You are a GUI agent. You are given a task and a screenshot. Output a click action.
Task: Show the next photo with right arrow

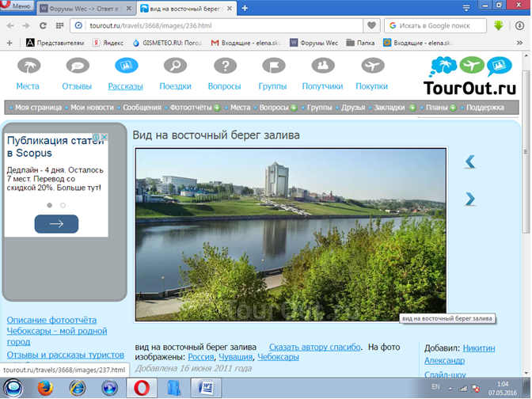(x=470, y=199)
